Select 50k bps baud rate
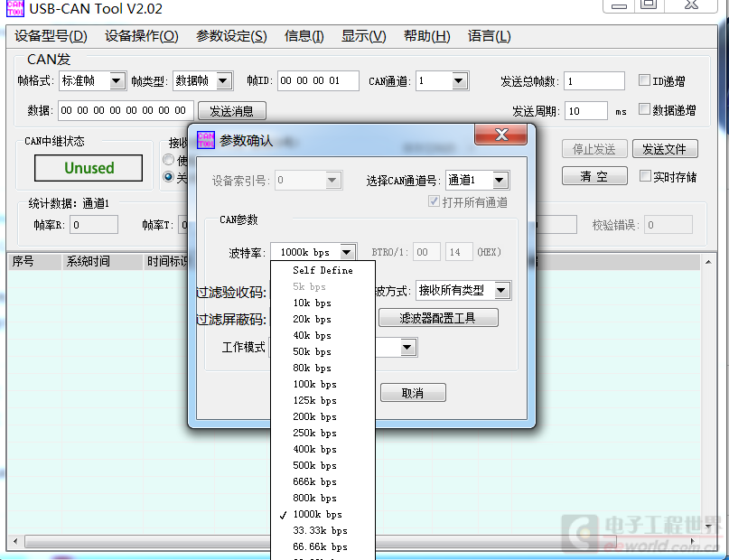This screenshot has height=560, width=729. (x=322, y=351)
